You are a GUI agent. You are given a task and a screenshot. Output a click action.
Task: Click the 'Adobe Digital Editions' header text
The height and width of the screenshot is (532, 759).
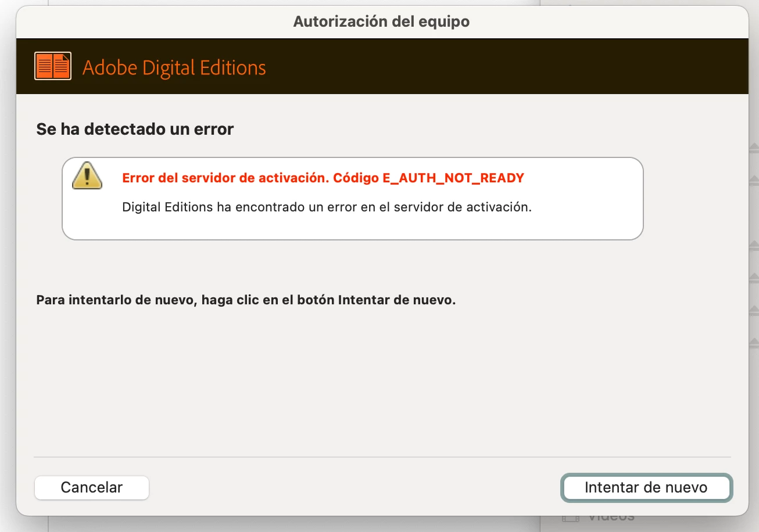click(174, 67)
